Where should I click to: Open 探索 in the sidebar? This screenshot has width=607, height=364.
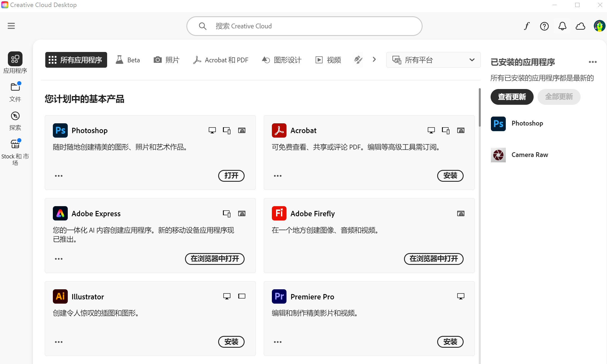coord(15,121)
